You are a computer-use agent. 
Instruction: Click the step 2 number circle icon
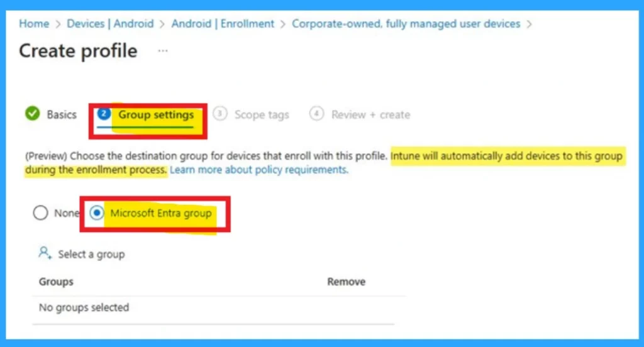[104, 114]
